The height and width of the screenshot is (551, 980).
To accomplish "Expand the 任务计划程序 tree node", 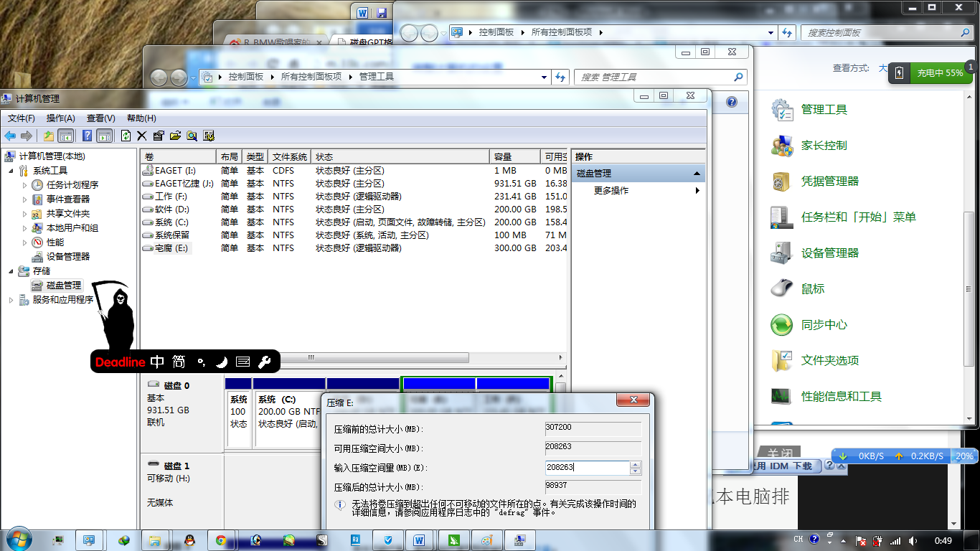I will tap(24, 184).
